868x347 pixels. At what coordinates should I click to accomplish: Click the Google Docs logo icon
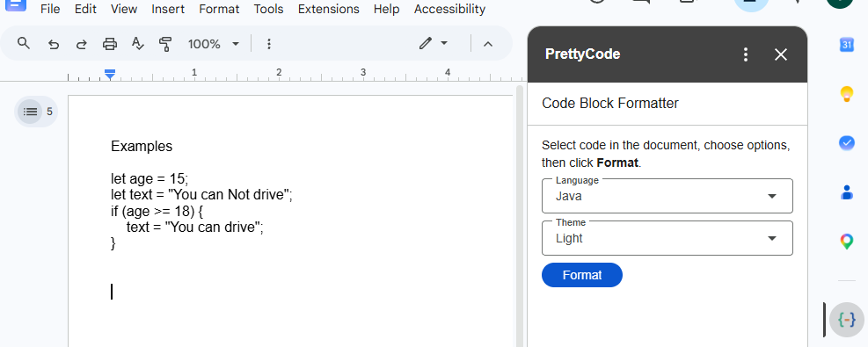point(16,5)
